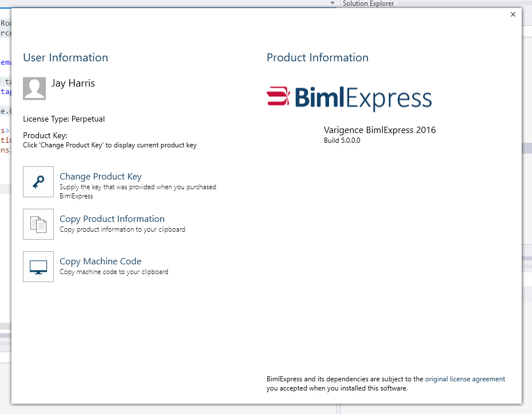Open the original license agreement link

(465, 378)
